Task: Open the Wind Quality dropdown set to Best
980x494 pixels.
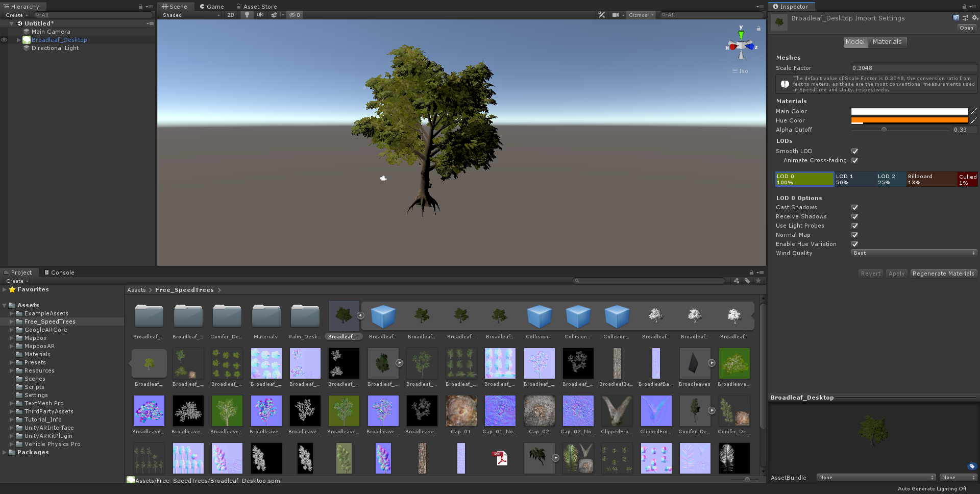Action: (914, 253)
